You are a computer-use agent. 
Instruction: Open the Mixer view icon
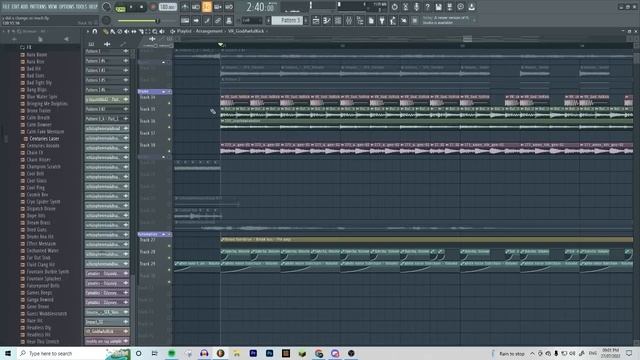349,20
